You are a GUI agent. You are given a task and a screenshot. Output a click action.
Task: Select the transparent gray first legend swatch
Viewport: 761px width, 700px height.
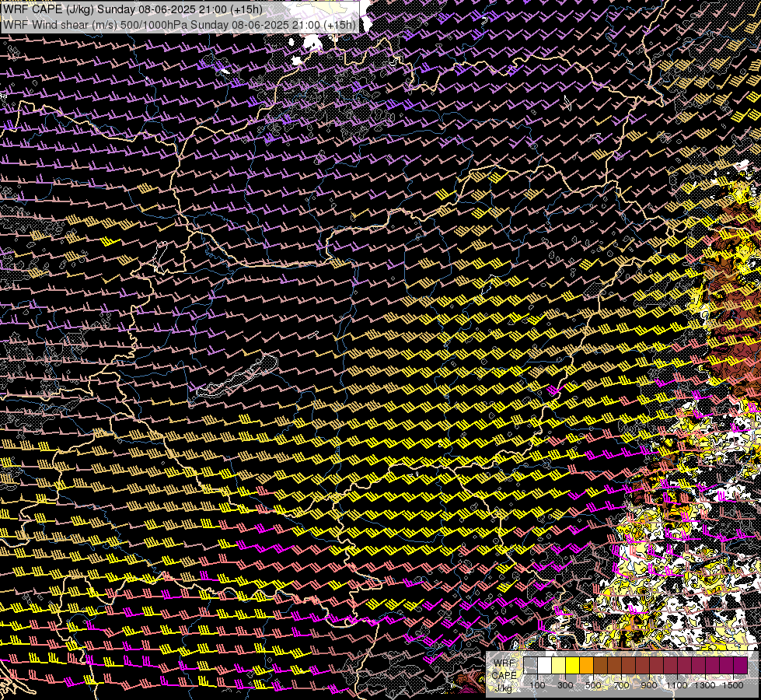point(530,665)
